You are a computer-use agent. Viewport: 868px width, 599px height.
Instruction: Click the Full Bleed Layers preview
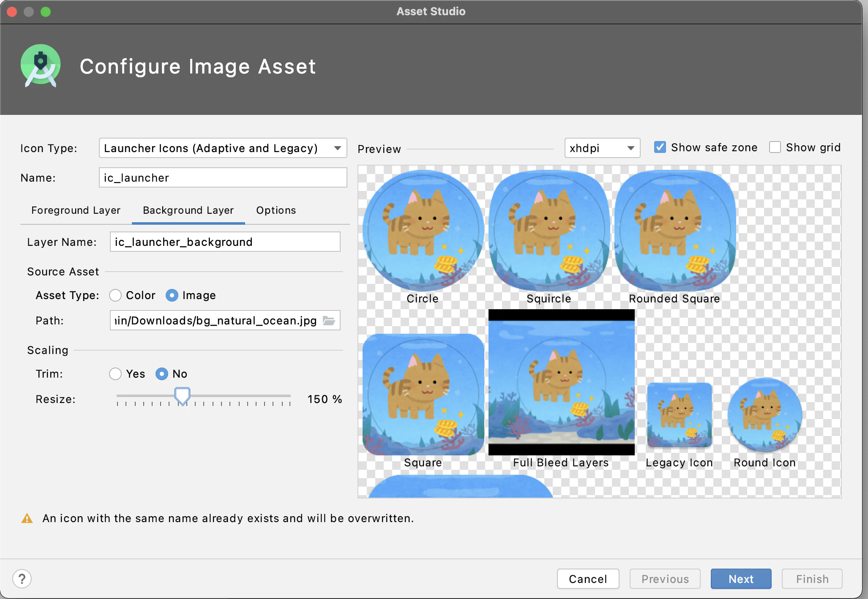pyautogui.click(x=562, y=382)
